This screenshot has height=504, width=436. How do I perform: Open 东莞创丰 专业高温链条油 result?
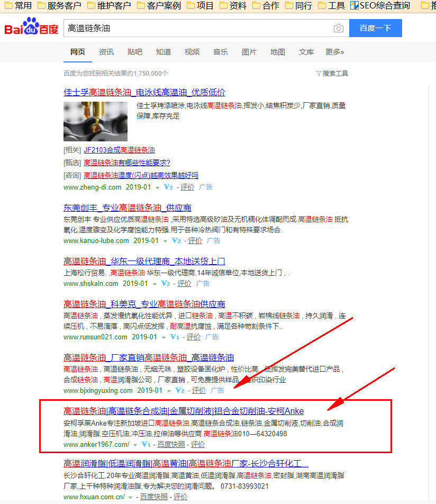(127, 208)
